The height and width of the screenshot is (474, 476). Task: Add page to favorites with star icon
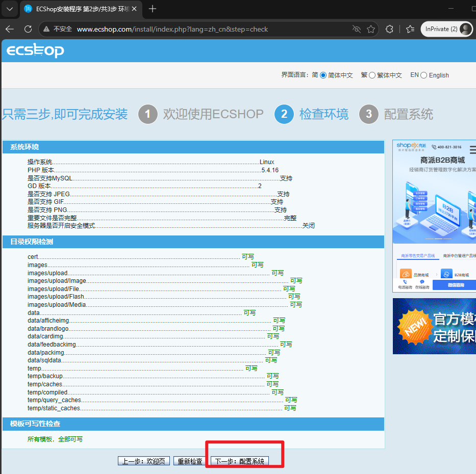[371, 29]
